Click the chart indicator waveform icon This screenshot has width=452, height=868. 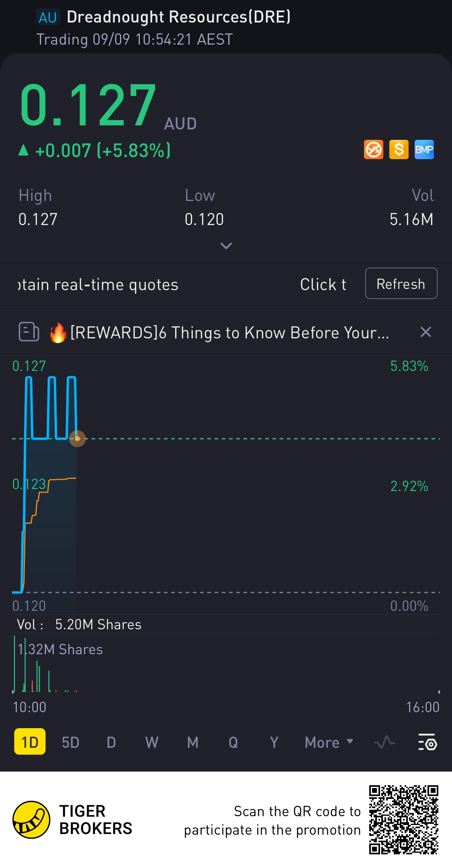tap(384, 742)
